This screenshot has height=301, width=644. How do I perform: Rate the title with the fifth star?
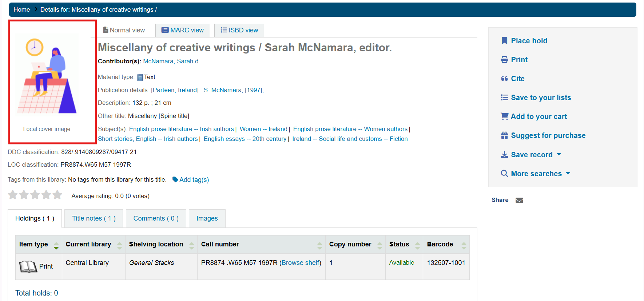coord(57,195)
